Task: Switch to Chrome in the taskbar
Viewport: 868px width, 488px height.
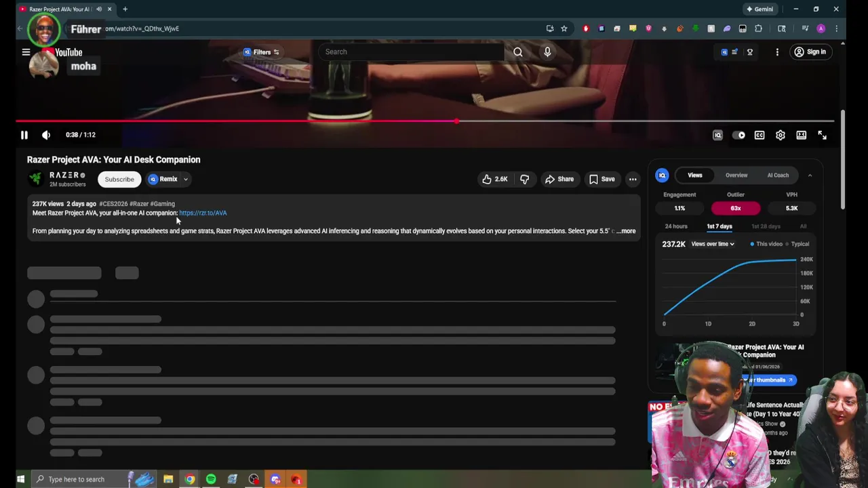Action: (190, 479)
